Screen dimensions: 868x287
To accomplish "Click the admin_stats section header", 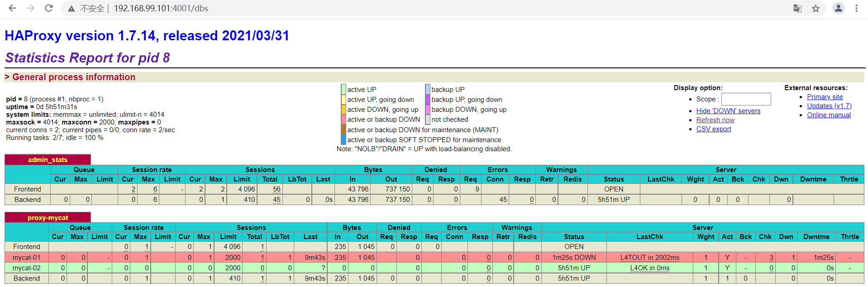I will [x=48, y=160].
